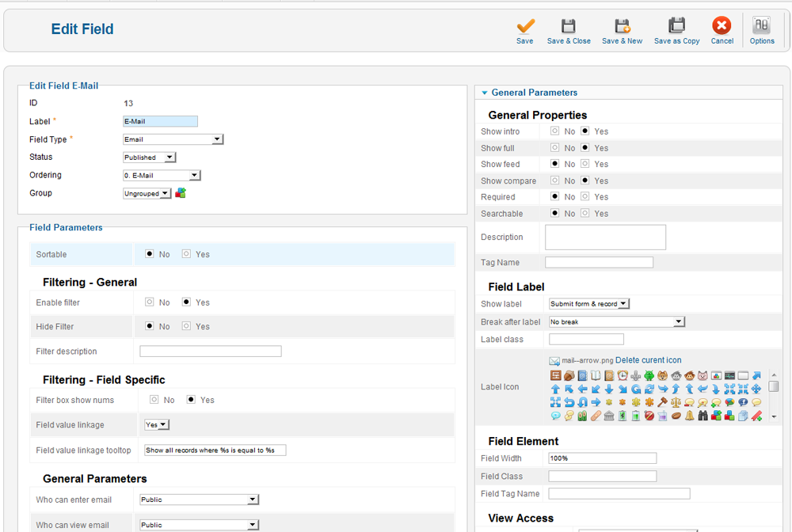Set Enable filter to No
Screen dimensions: 792x532
(150, 302)
